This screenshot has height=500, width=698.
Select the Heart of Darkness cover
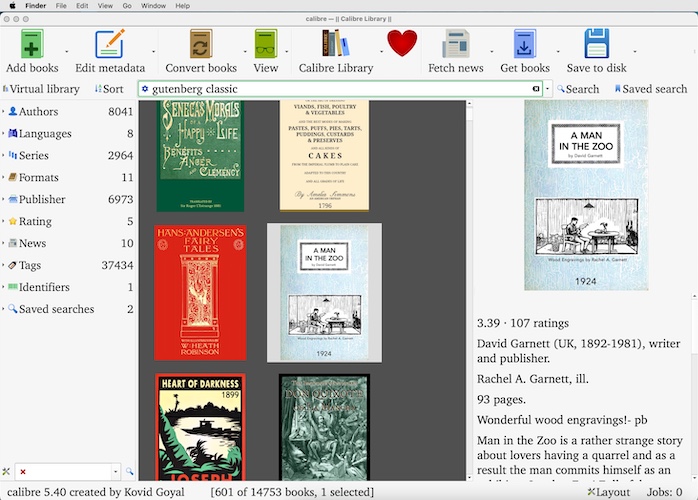coord(200,427)
